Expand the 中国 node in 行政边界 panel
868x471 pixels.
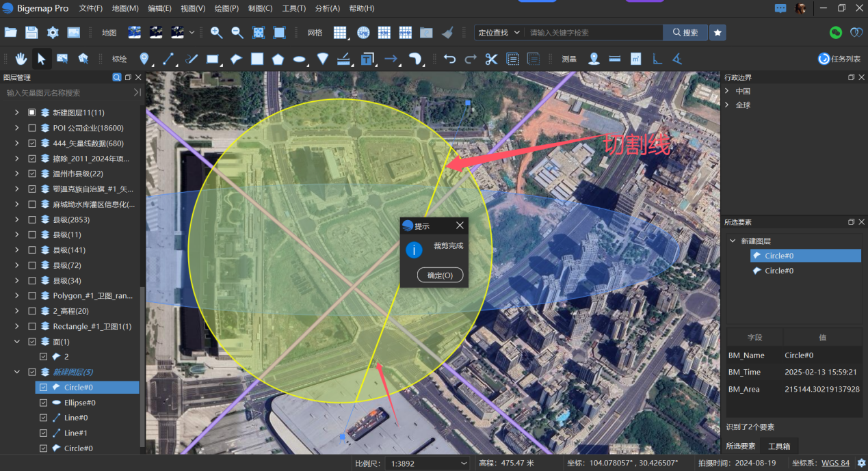coord(728,90)
